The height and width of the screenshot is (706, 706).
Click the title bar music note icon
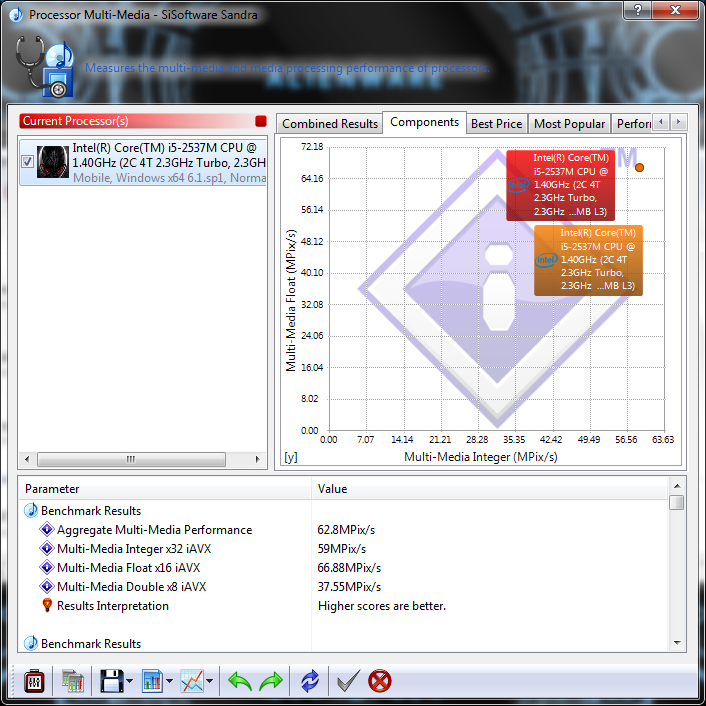[16, 15]
